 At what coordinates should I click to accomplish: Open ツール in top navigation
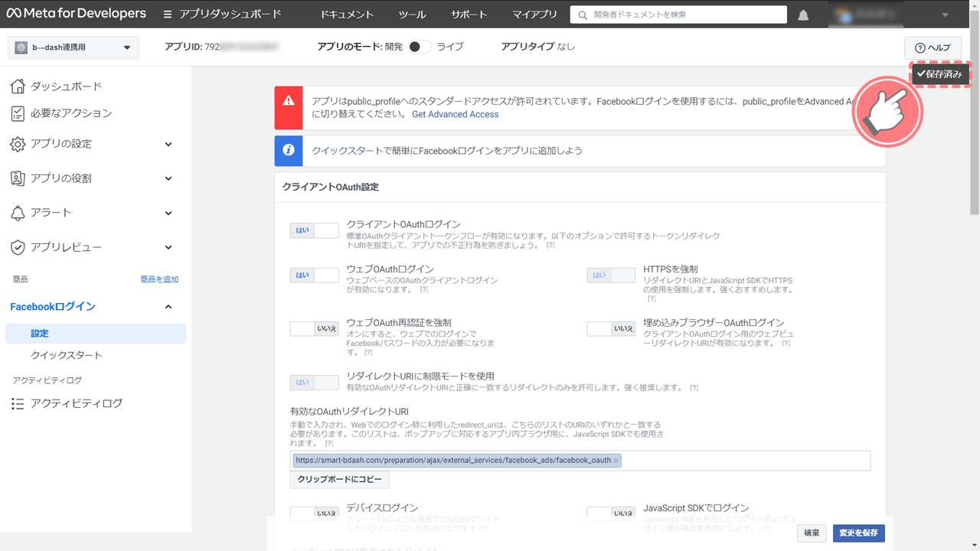(x=413, y=15)
